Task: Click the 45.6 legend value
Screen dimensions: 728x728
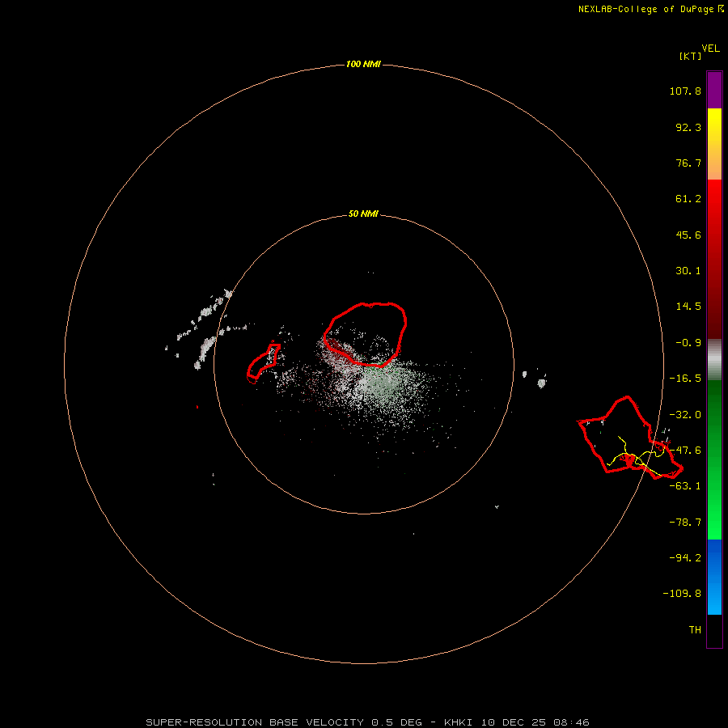Action: click(688, 235)
